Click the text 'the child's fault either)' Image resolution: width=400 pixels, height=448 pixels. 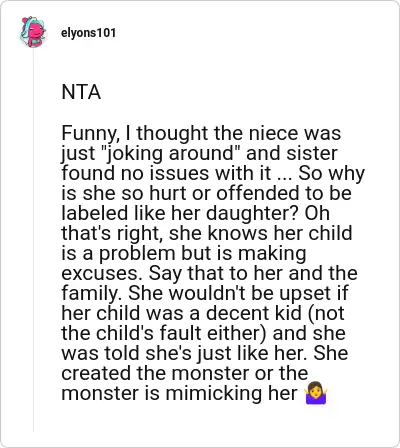click(164, 333)
